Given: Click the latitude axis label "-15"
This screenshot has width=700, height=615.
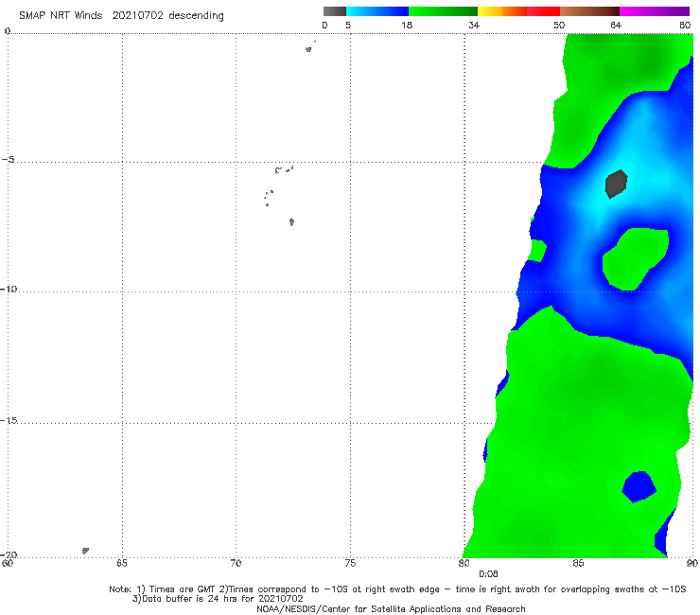Looking at the screenshot, I should (x=9, y=421).
